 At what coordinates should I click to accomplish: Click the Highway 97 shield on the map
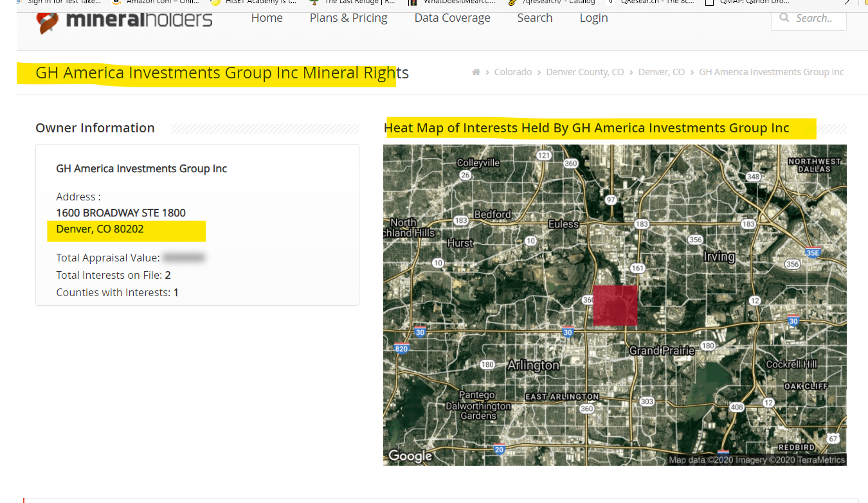[611, 200]
